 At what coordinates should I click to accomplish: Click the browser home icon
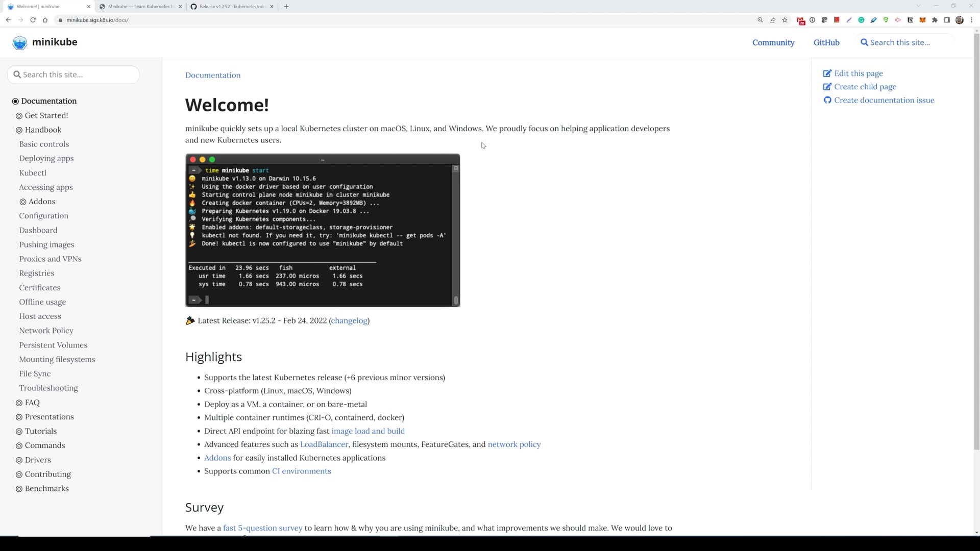45,20
